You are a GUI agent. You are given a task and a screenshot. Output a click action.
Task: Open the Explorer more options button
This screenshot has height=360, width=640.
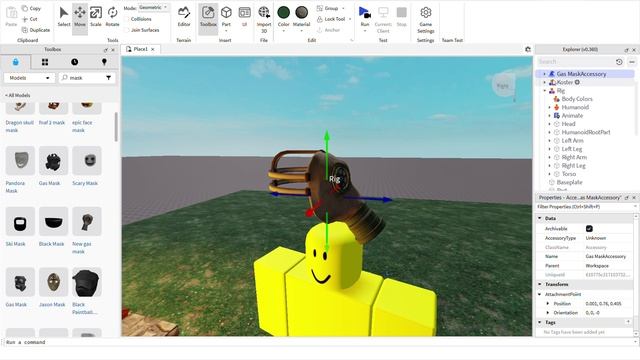632,62
